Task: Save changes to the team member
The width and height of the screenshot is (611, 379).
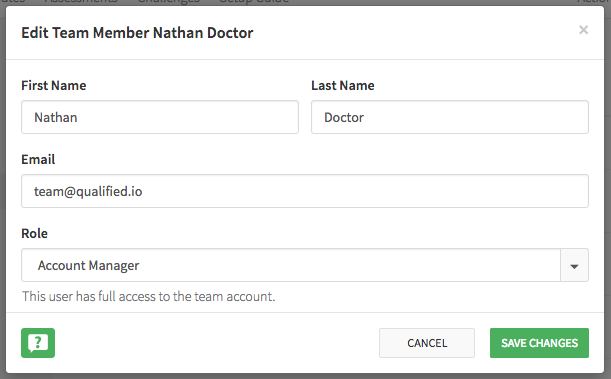Action: [x=539, y=343]
